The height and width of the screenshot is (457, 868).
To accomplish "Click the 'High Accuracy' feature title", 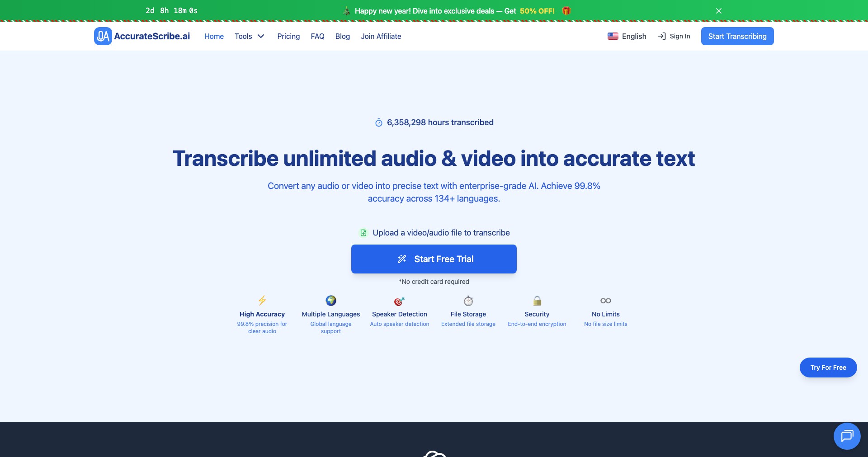I will pyautogui.click(x=262, y=314).
